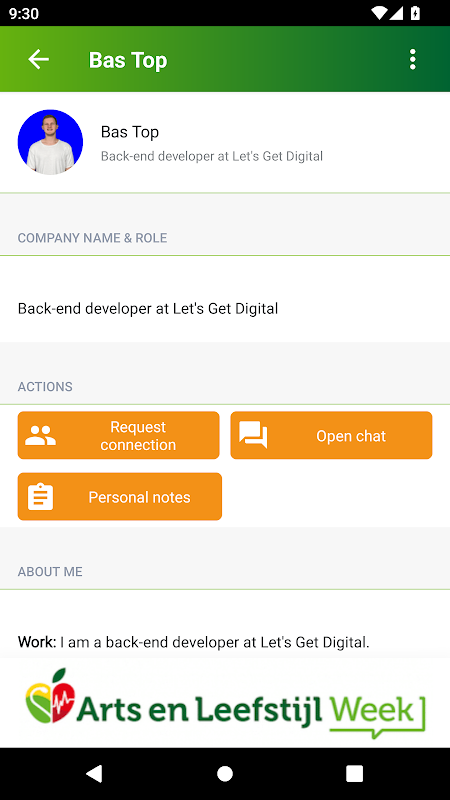This screenshot has height=800, width=450.
Task: Open the three-dot overflow menu
Action: tap(412, 60)
